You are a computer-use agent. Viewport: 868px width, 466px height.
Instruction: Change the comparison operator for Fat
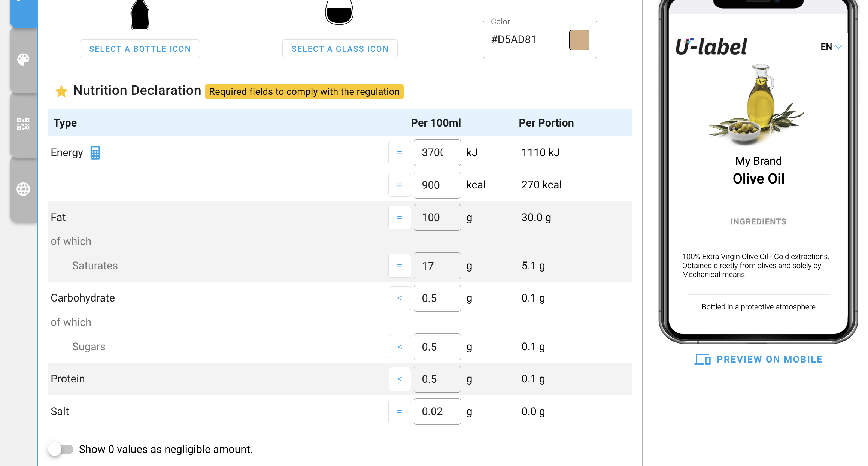(x=400, y=217)
